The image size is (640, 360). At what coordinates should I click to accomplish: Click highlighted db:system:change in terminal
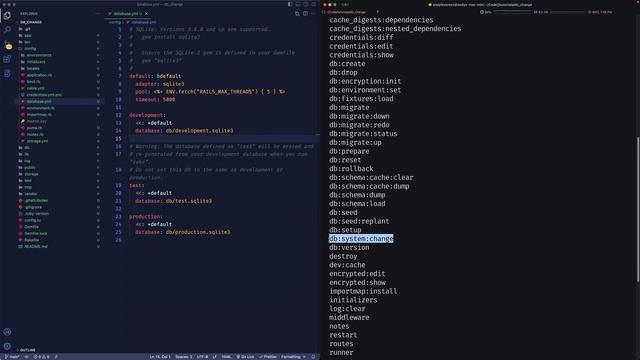361,239
